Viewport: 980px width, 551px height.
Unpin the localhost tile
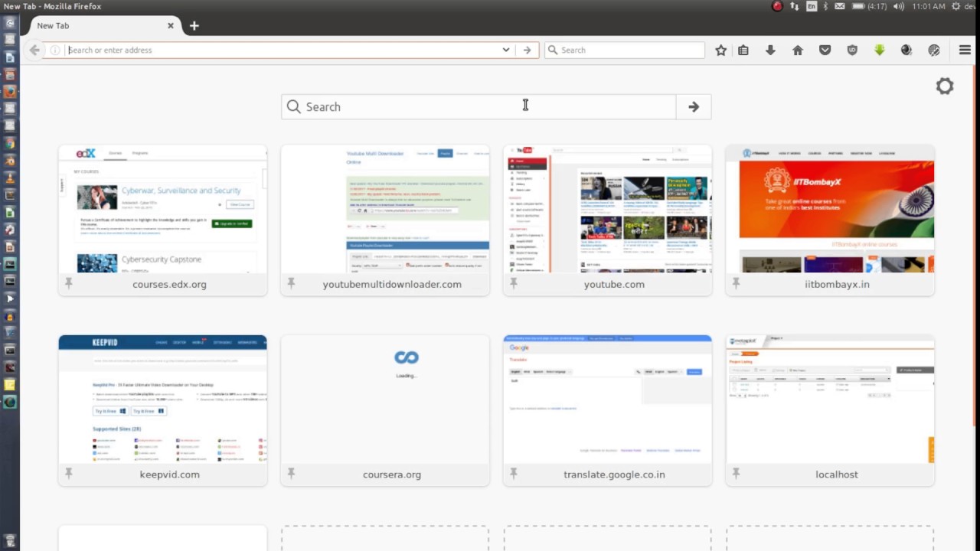click(736, 474)
